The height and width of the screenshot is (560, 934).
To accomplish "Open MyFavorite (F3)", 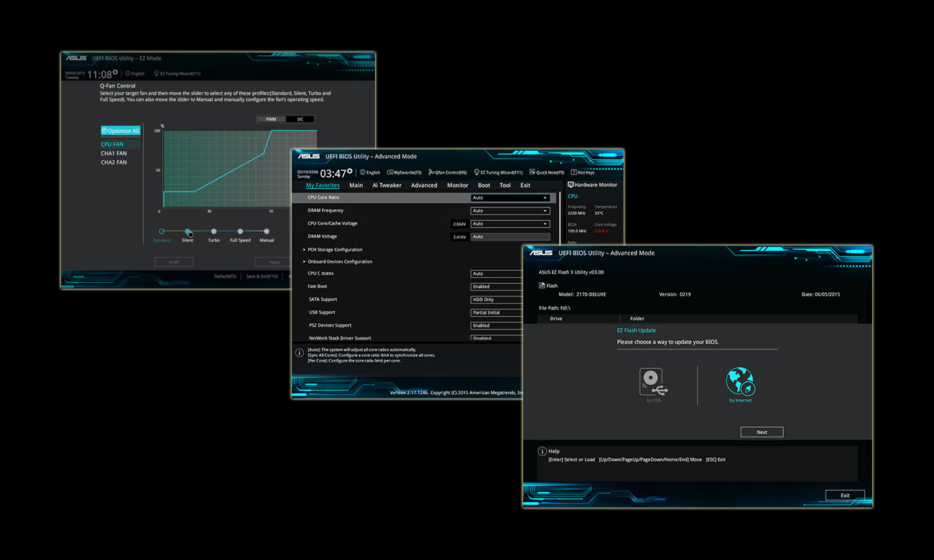I will [x=404, y=172].
